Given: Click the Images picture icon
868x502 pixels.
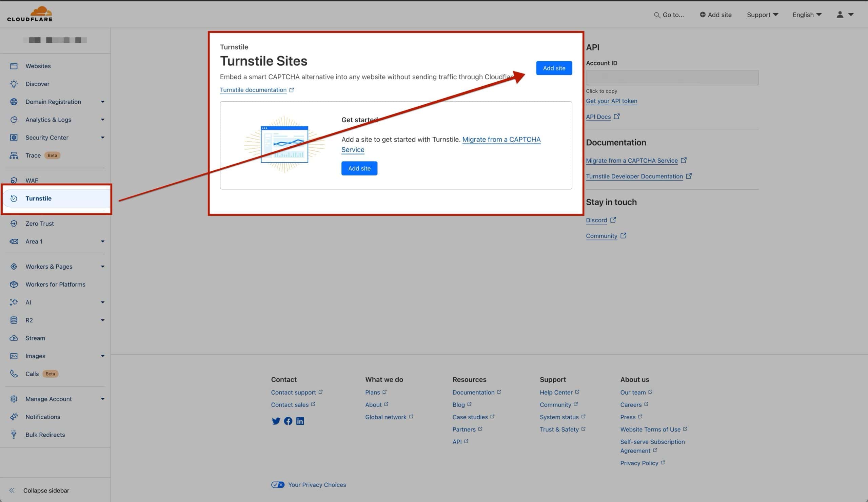Looking at the screenshot, I should [x=14, y=356].
